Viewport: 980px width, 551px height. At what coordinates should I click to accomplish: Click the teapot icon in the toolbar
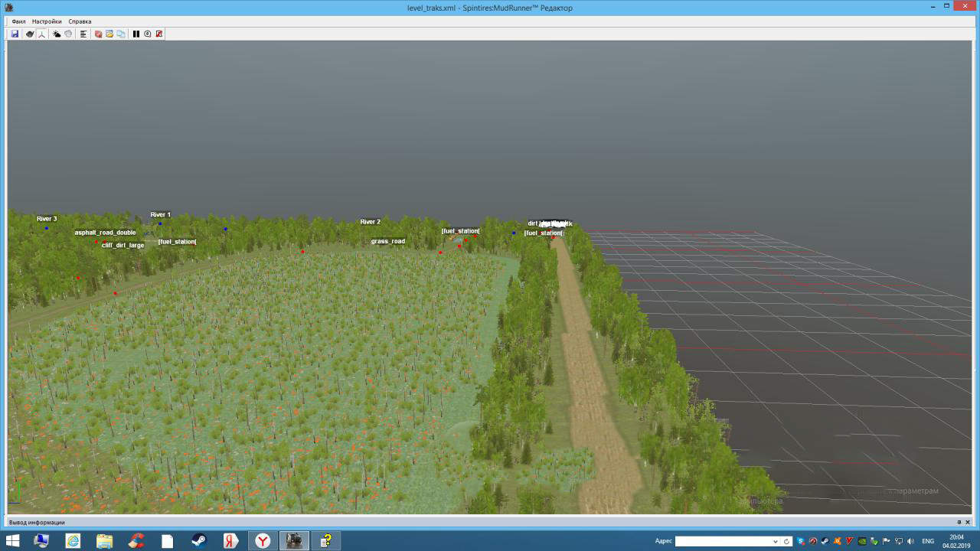30,34
